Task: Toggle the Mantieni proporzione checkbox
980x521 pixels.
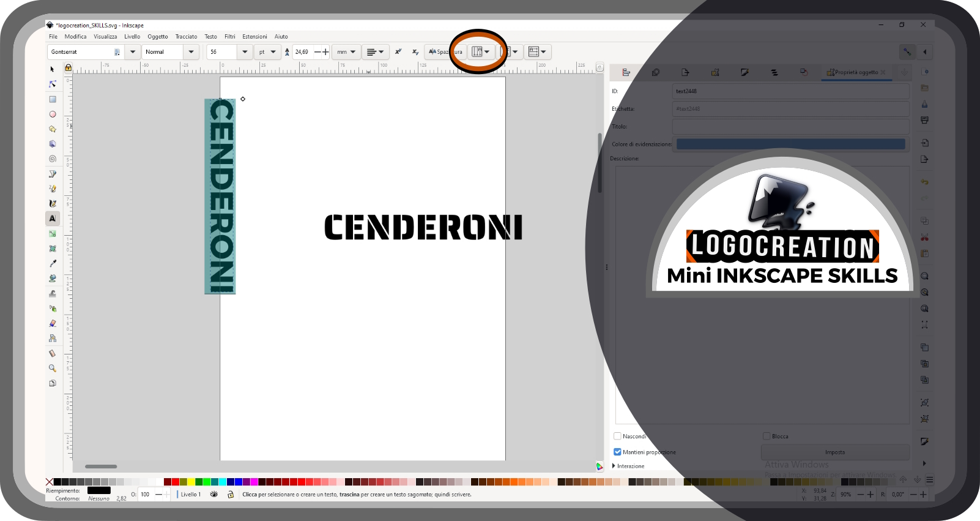Action: [617, 452]
